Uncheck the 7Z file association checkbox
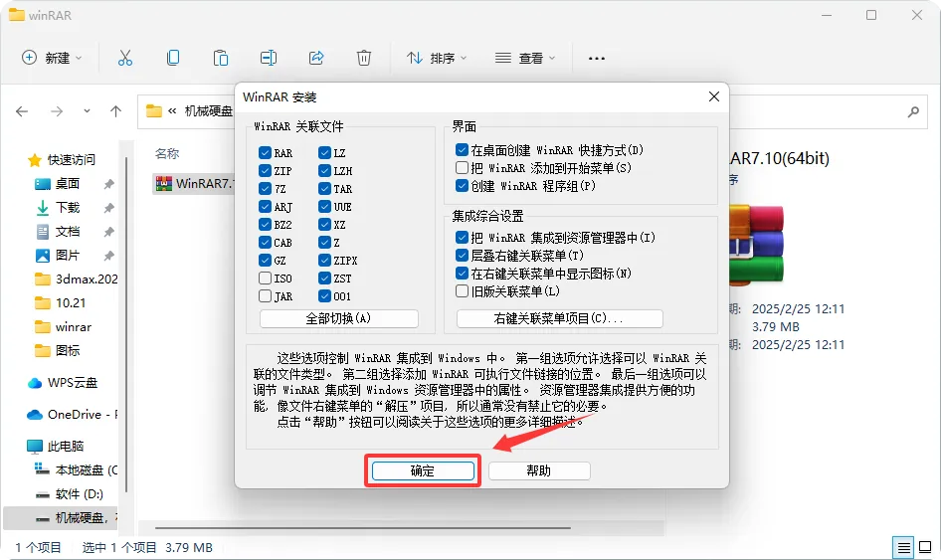Screen dimensions: 941x560 (x=265, y=188)
